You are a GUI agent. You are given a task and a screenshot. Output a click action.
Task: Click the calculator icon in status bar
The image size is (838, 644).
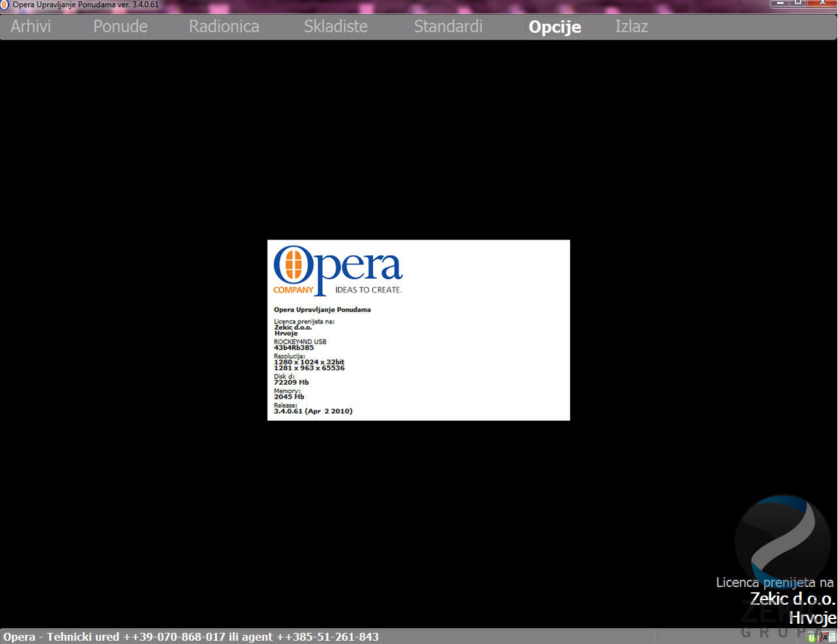click(832, 637)
